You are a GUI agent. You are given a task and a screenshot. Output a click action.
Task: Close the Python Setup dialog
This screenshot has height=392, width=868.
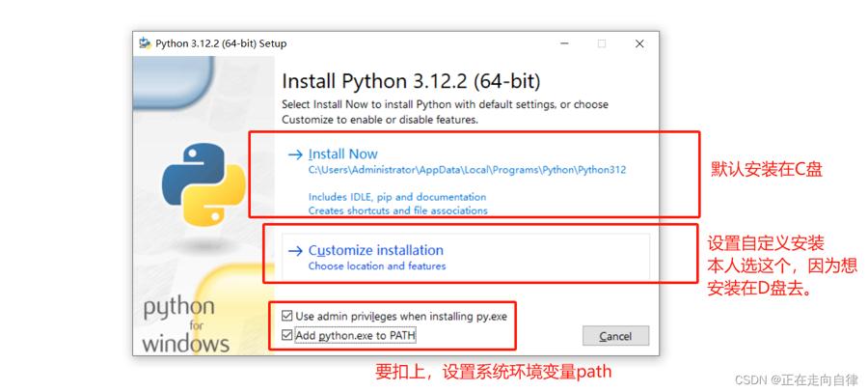pyautogui.click(x=639, y=43)
